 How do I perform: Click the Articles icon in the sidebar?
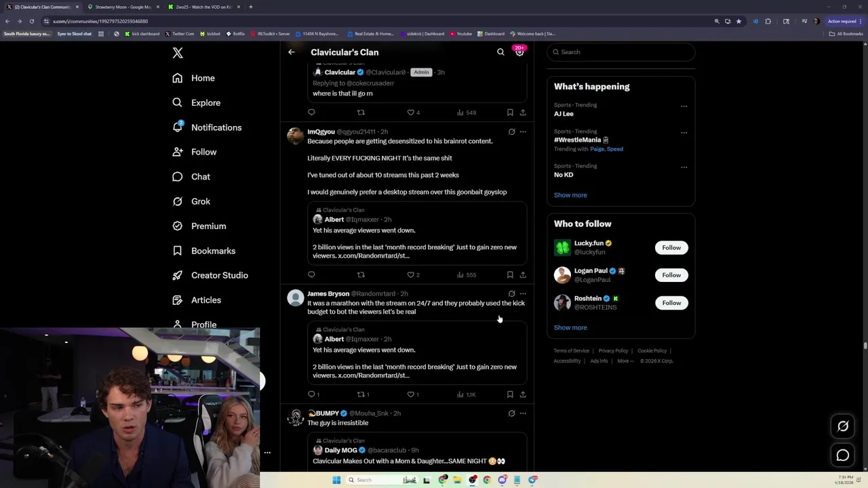pos(178,300)
